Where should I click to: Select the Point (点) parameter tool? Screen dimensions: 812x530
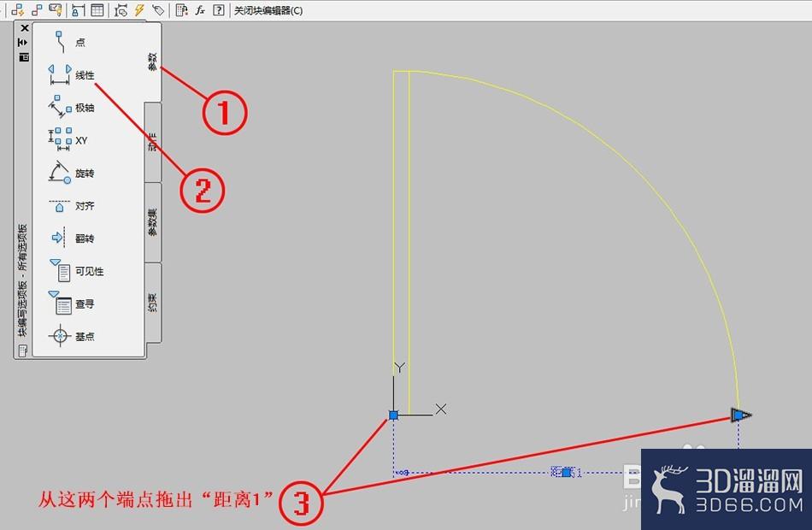70,42
